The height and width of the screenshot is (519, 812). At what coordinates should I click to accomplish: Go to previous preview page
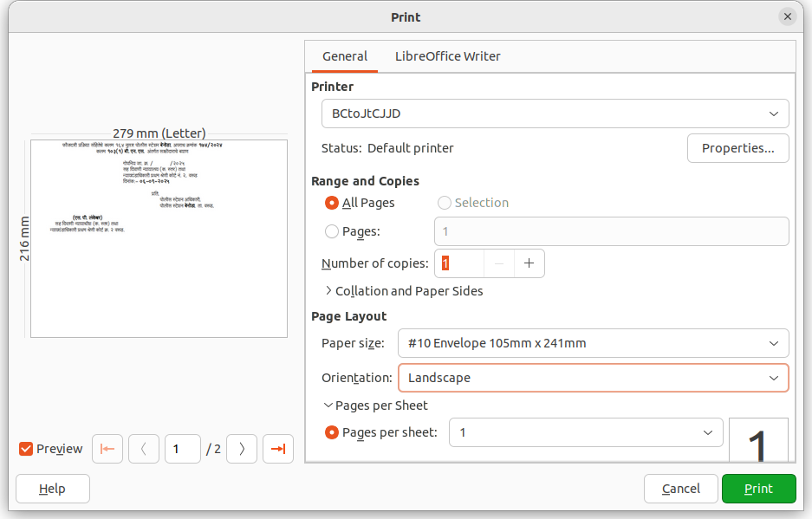(x=143, y=448)
